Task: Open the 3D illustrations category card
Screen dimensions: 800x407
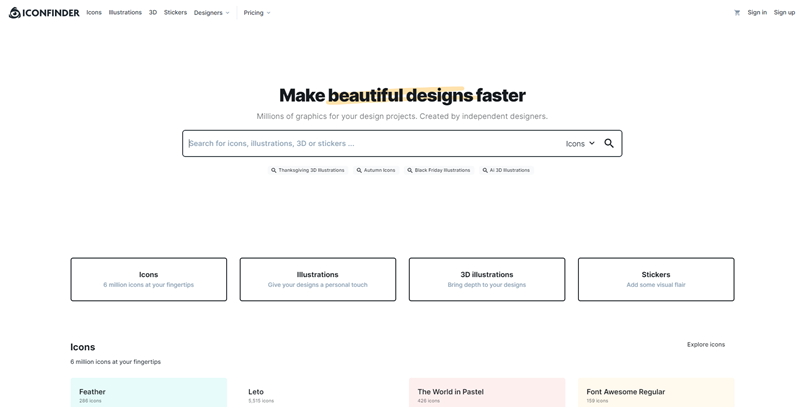Action: 487,279
